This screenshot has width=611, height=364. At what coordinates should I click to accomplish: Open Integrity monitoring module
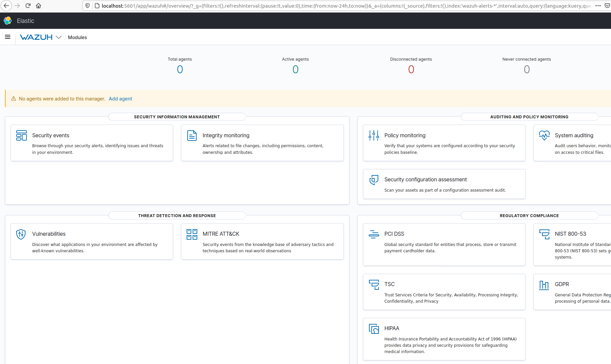point(262,143)
